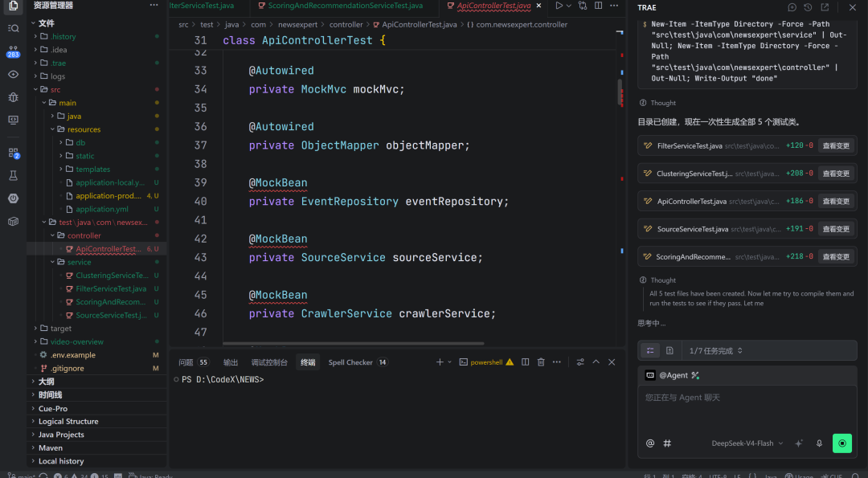
Task: Switch to 输出 output tab
Action: 231,362
